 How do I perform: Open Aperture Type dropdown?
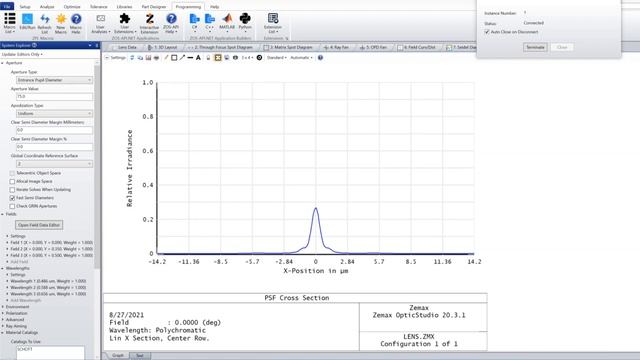coord(54,80)
